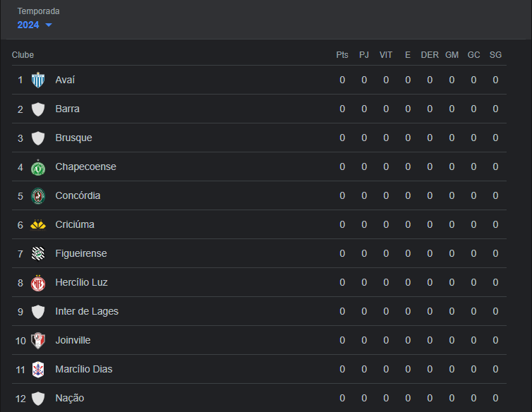Click the Hercílio Luz club crest icon
The image size is (532, 412).
point(38,283)
